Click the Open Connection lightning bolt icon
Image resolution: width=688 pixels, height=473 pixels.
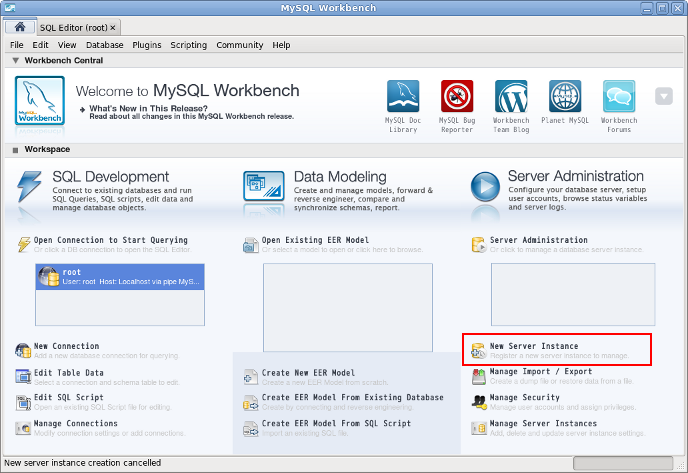(x=24, y=244)
